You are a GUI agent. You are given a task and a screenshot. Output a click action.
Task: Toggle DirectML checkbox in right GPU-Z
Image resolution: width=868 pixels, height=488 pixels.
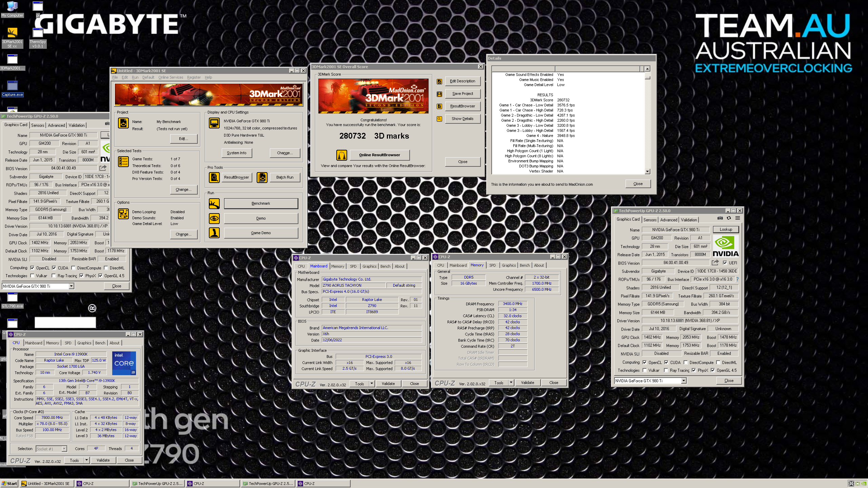[x=718, y=362]
